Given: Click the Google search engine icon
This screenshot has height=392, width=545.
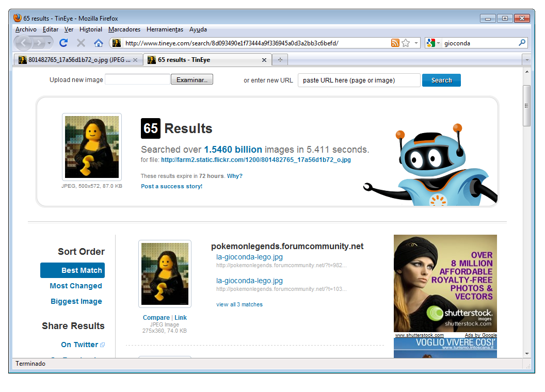Looking at the screenshot, I should [430, 43].
